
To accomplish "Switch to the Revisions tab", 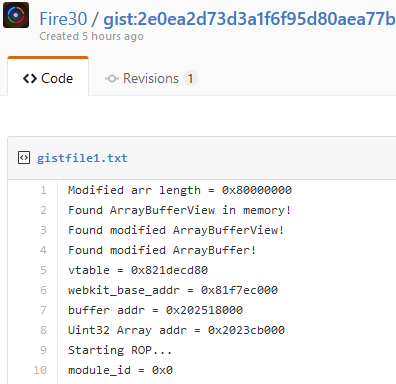I will click(x=151, y=79).
